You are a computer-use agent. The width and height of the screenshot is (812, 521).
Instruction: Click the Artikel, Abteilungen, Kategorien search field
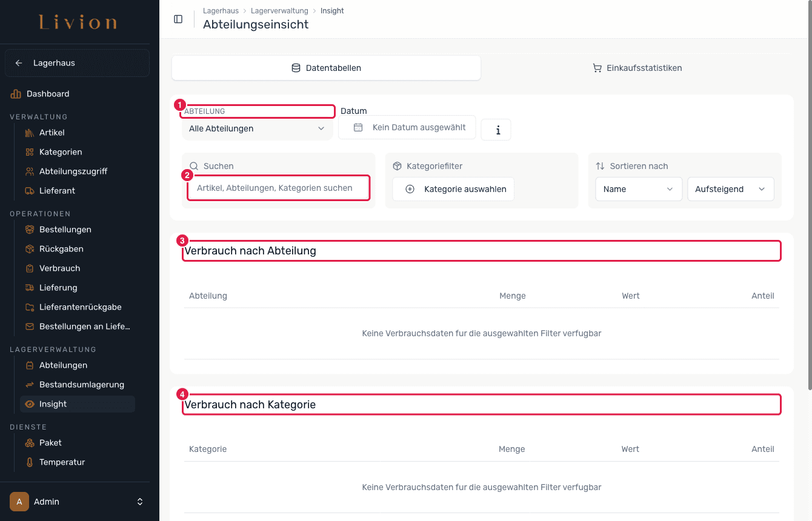point(278,188)
